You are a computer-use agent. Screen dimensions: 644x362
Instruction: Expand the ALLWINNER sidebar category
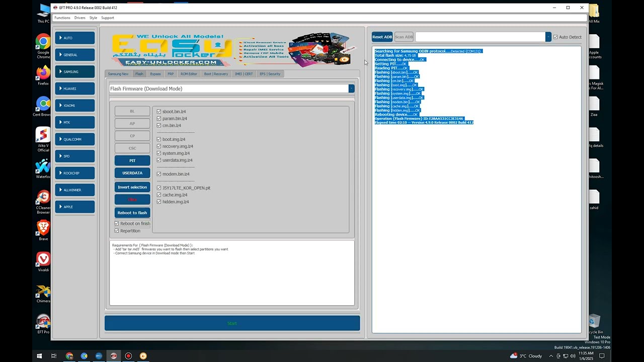pos(75,190)
